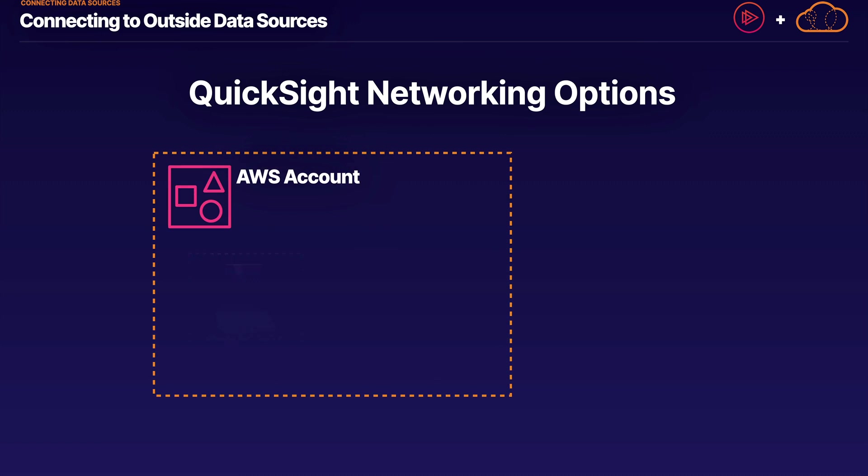Screen dimensions: 868x476
Task: Click the word "Sources" in the slide title
Action: [292, 21]
